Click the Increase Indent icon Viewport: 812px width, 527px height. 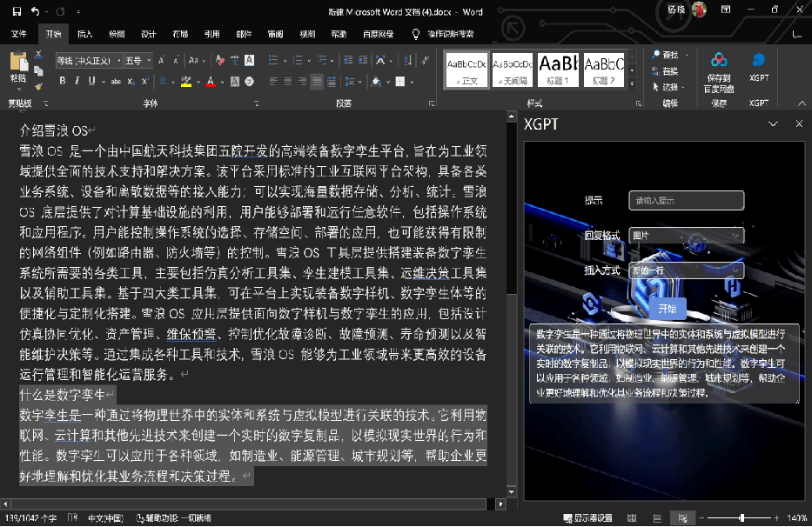pyautogui.click(x=363, y=61)
